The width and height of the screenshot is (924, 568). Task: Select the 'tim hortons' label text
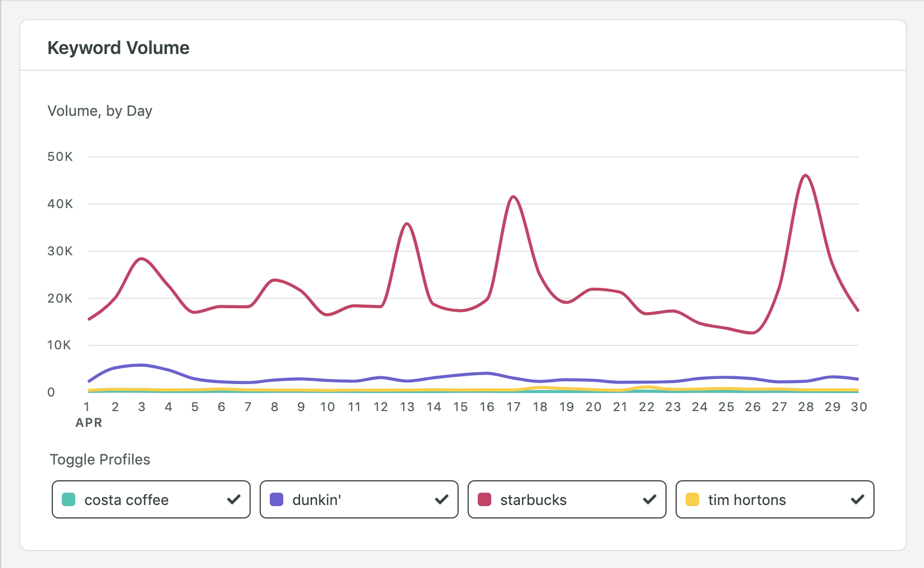coord(747,500)
